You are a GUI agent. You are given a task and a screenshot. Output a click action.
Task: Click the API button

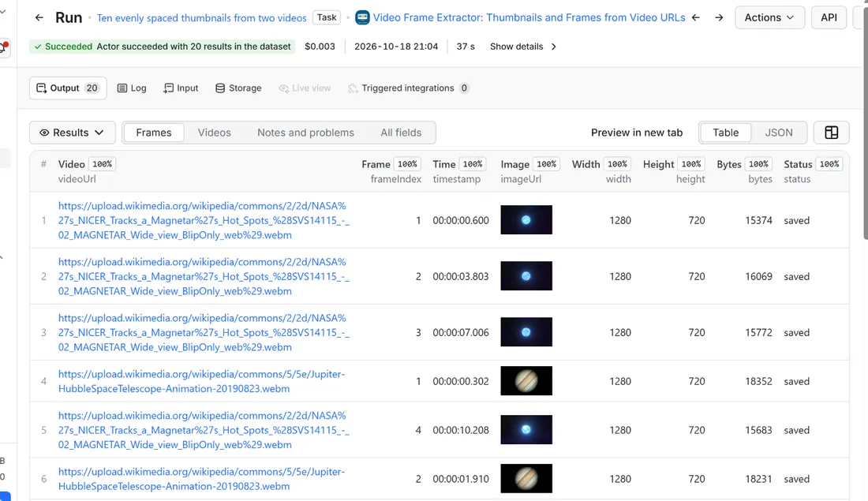pos(829,17)
